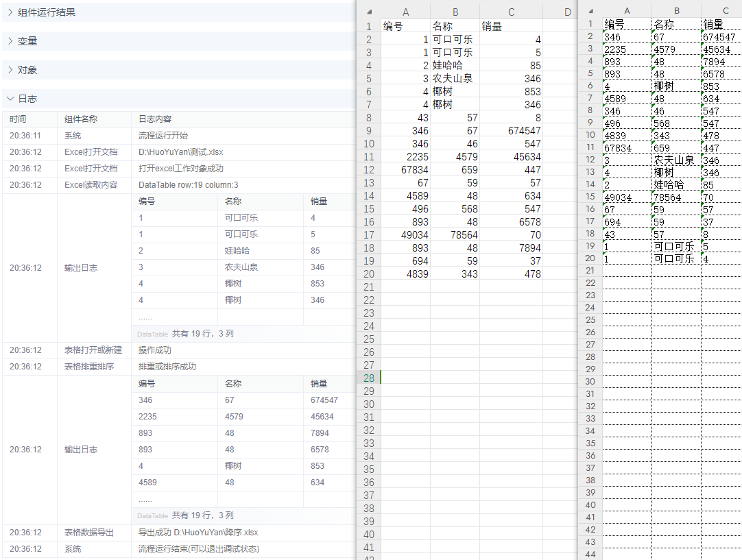This screenshot has width=742, height=560.
Task: Click the 组件名称 log column header
Action: click(x=81, y=119)
